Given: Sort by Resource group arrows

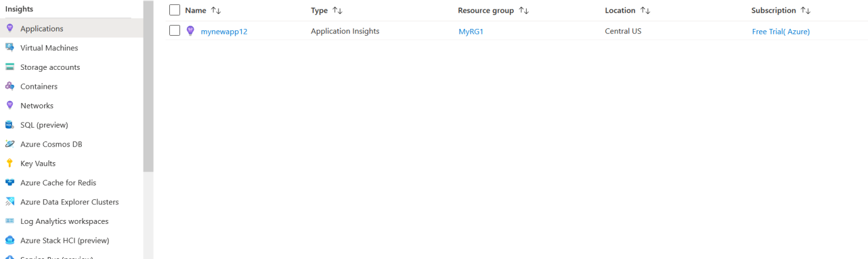Looking at the screenshot, I should (x=524, y=11).
